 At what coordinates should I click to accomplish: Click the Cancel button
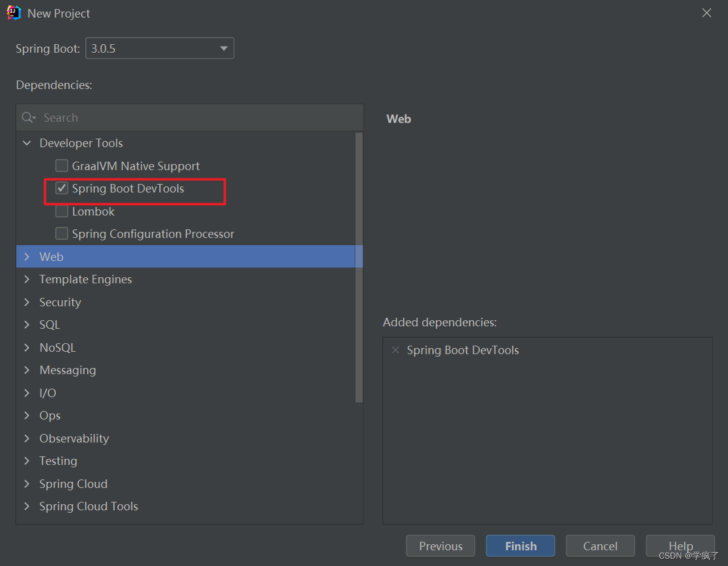coord(600,546)
